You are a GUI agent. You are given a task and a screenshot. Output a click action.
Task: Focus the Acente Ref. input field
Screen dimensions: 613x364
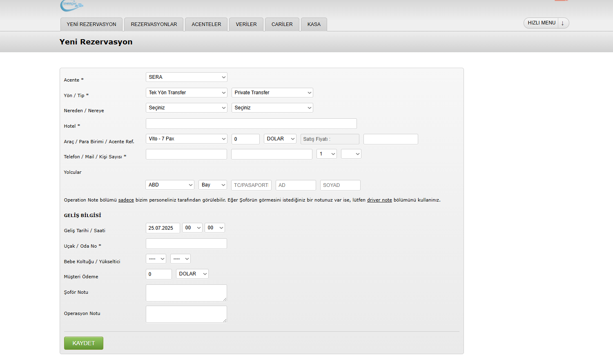pos(391,139)
